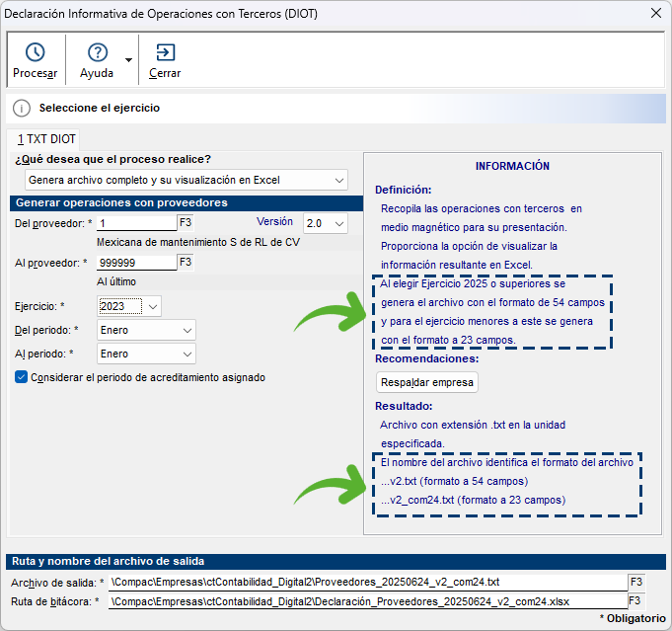This screenshot has height=631, width=672.
Task: Click the Procesar clock icon
Action: (x=35, y=53)
